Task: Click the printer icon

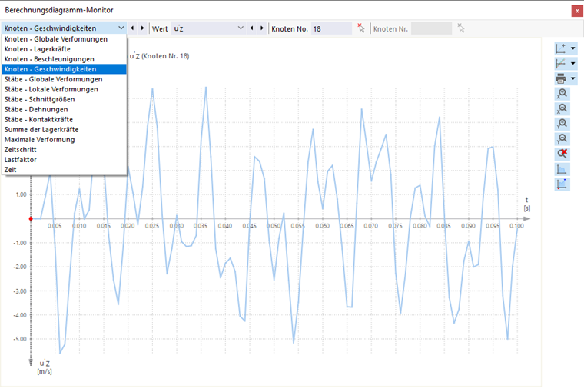Action: (561, 78)
